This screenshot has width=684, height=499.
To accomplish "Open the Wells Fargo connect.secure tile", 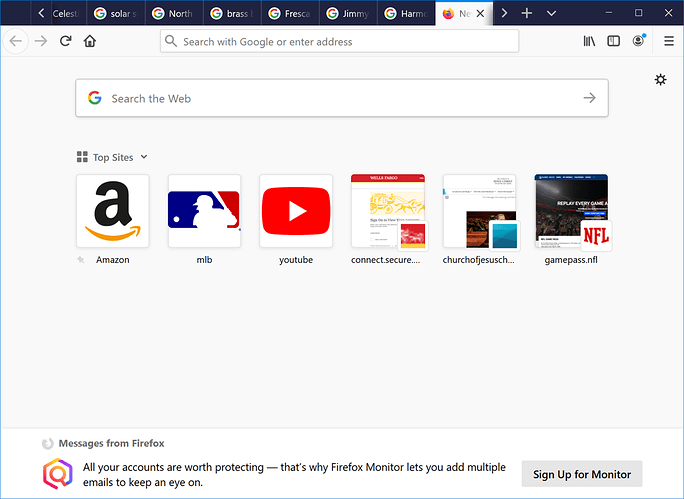I will [x=388, y=211].
